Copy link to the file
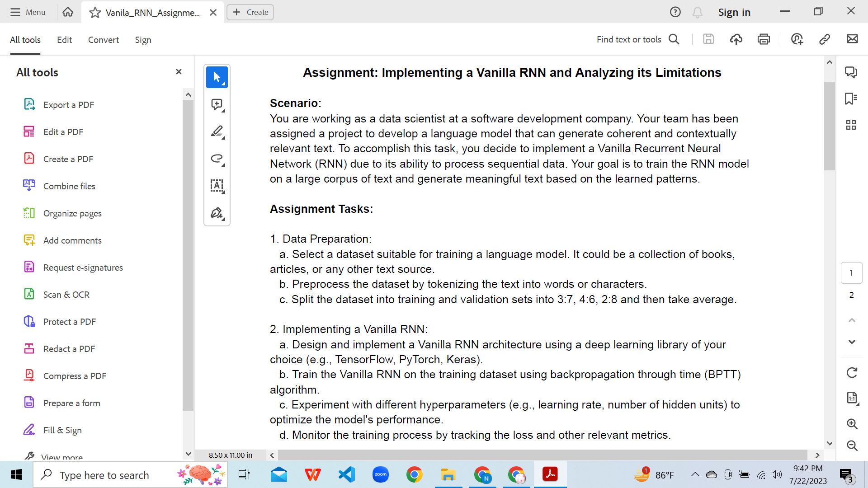Viewport: 868px width, 488px height. (x=825, y=39)
